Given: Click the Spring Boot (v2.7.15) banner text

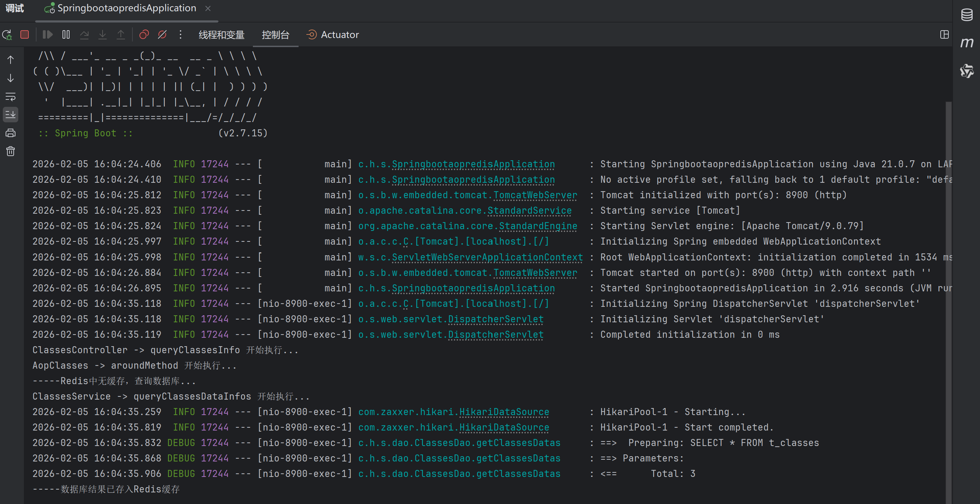Looking at the screenshot, I should (153, 133).
